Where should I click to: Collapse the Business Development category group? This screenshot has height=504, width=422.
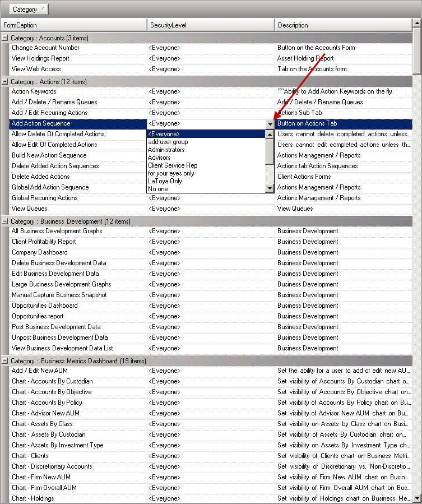(5, 221)
